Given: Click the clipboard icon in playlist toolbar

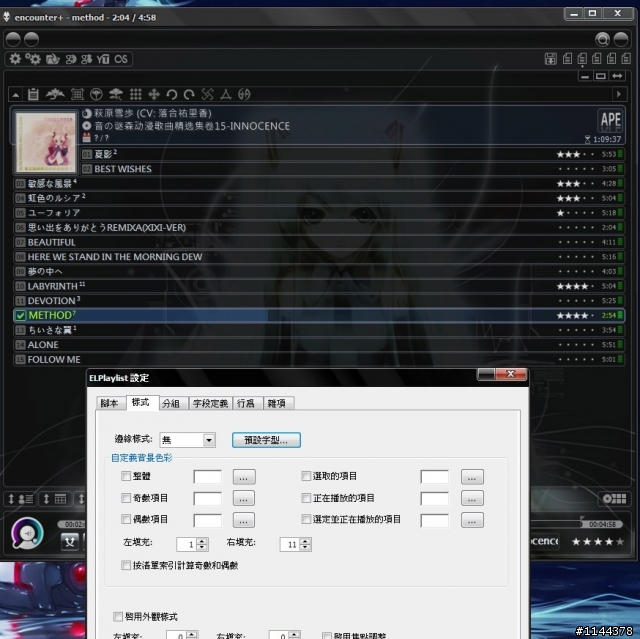Looking at the screenshot, I should click(33, 94).
